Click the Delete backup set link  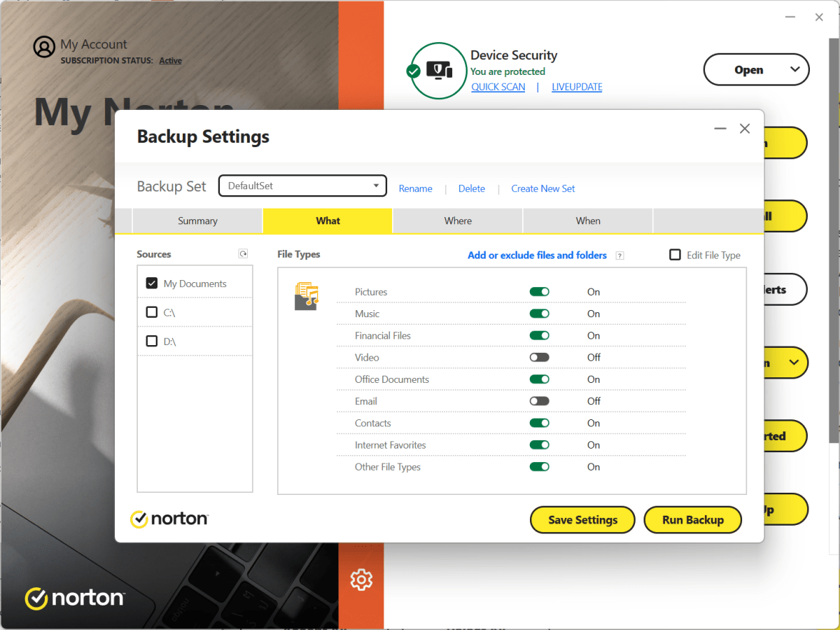click(x=472, y=188)
